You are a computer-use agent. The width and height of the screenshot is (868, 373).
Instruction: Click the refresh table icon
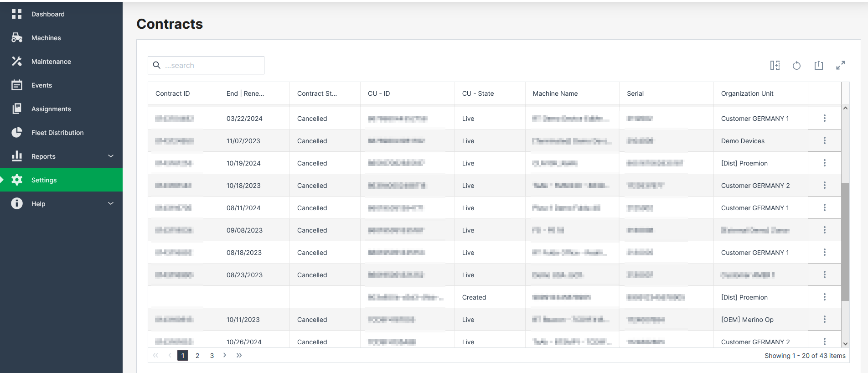pos(796,65)
